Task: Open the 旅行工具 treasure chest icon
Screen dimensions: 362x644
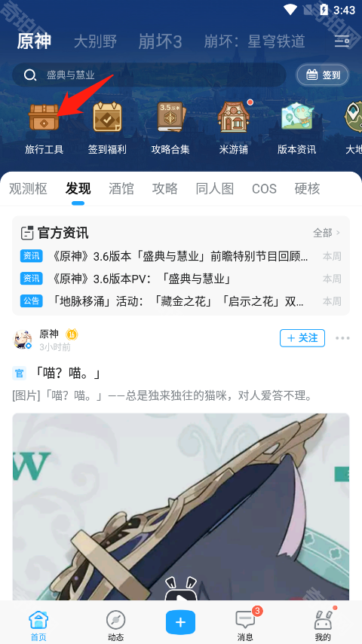Action: (44, 117)
